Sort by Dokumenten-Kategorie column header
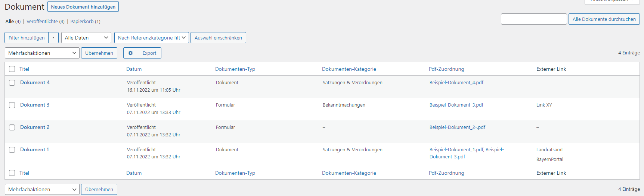This screenshot has height=196, width=644. 349,69
